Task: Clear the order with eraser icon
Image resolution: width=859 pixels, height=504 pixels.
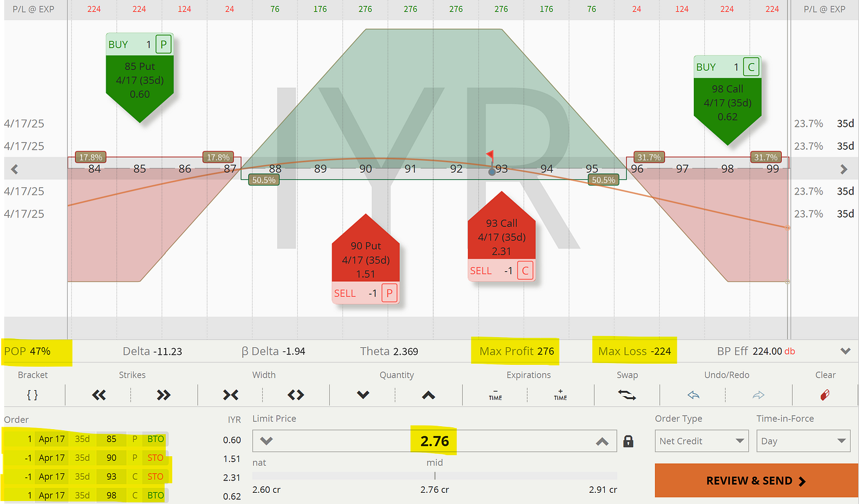Action: (825, 395)
